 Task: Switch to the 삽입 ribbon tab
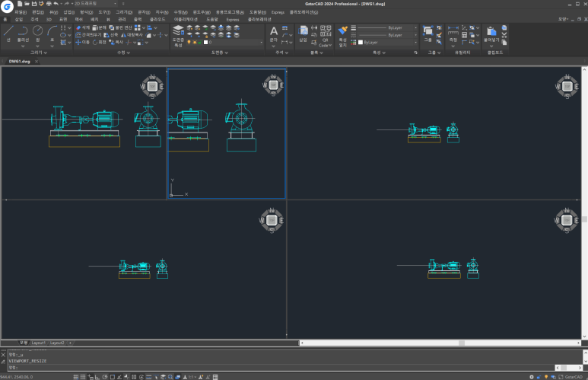click(x=19, y=19)
